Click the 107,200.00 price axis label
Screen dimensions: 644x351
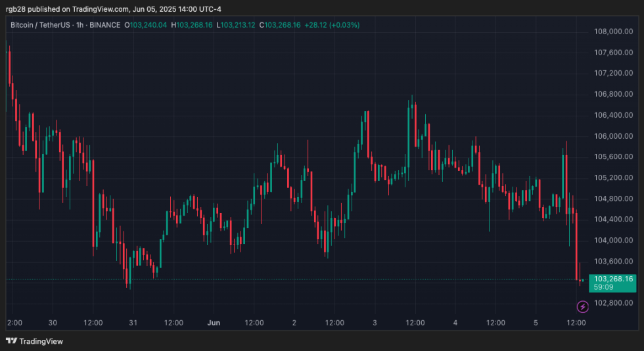[x=613, y=73]
